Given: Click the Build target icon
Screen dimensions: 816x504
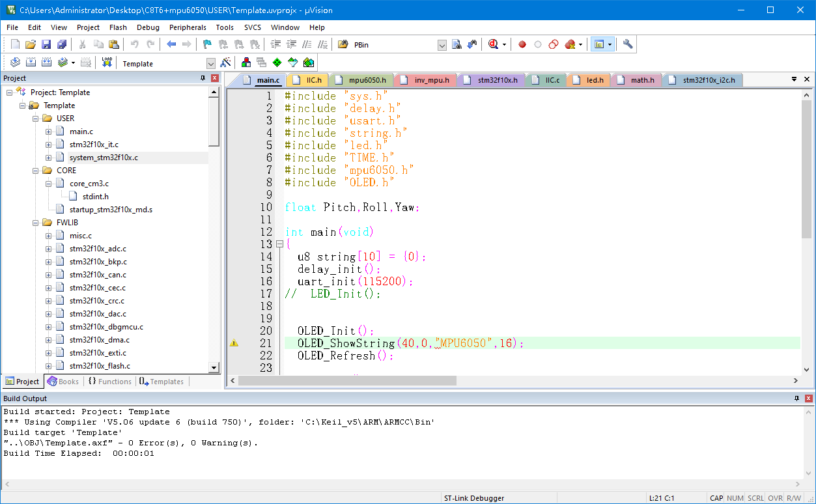Looking at the screenshot, I should (x=31, y=63).
